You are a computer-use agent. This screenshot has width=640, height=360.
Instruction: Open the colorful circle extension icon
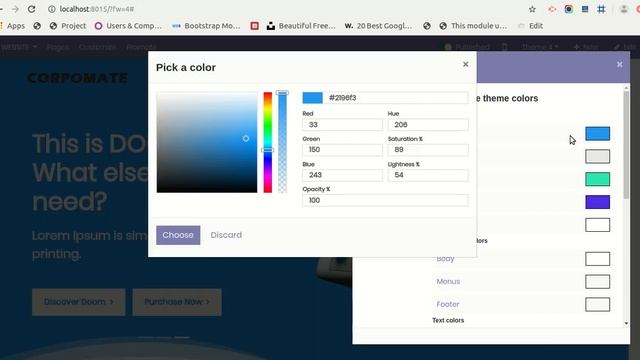569,9
